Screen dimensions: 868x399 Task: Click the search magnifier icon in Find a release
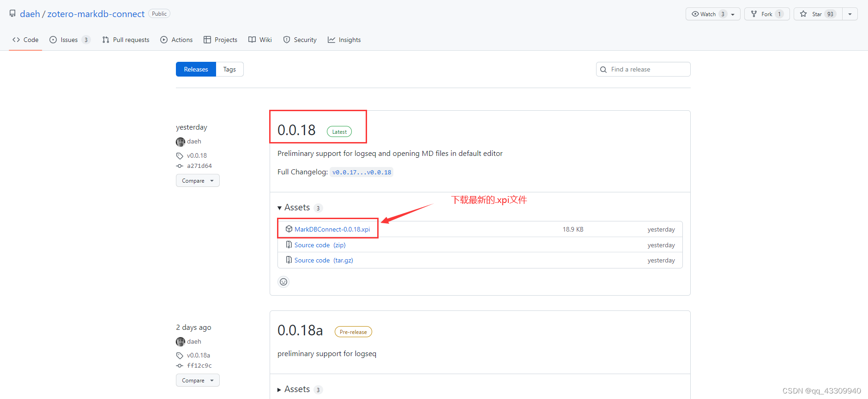pyautogui.click(x=603, y=70)
